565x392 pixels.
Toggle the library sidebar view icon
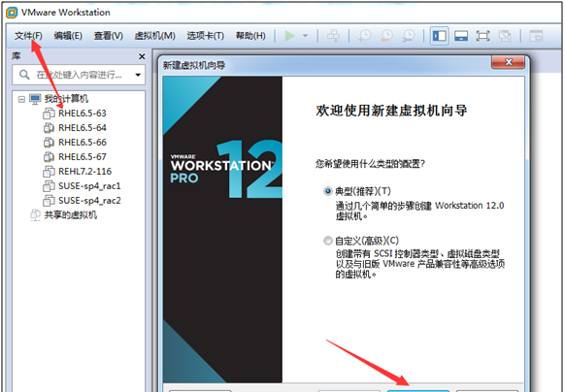(439, 36)
